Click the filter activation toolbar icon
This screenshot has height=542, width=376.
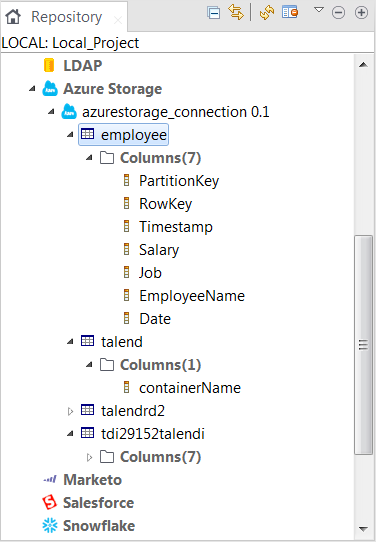290,12
